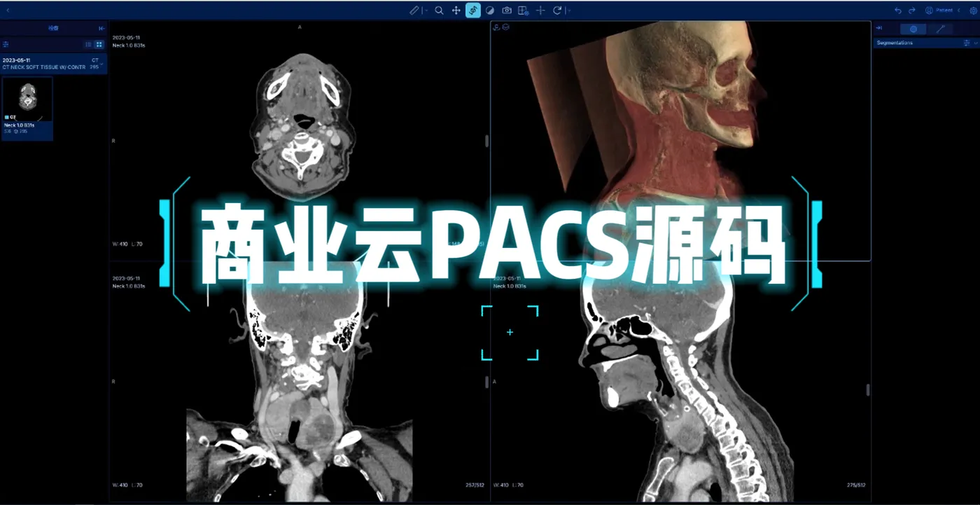Capture viewport with the camera icon

click(x=506, y=11)
